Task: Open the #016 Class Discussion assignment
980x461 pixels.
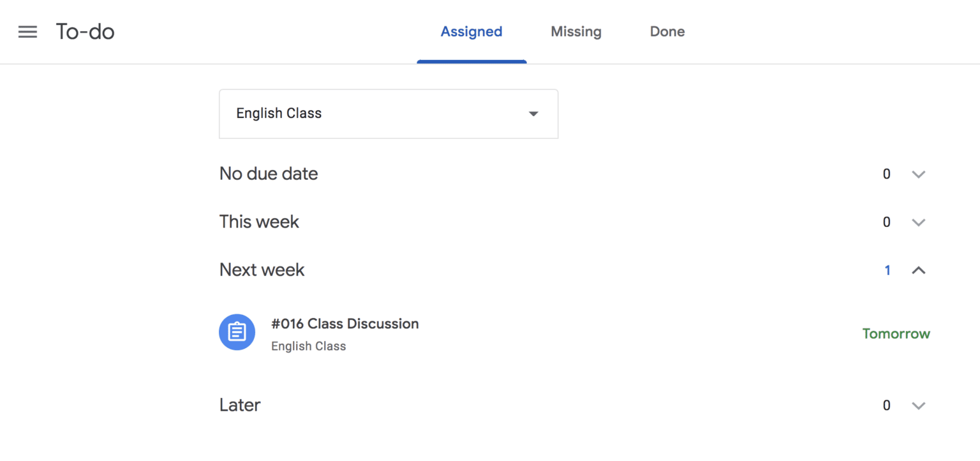Action: (x=345, y=324)
